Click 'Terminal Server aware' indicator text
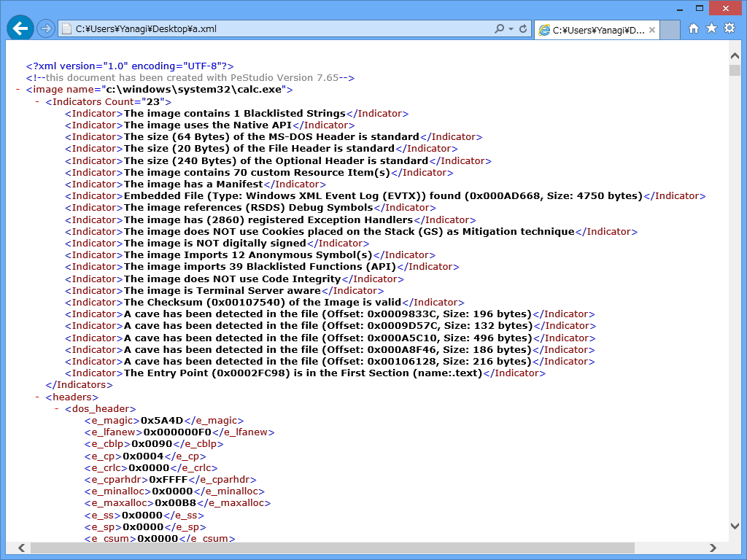 click(x=222, y=290)
